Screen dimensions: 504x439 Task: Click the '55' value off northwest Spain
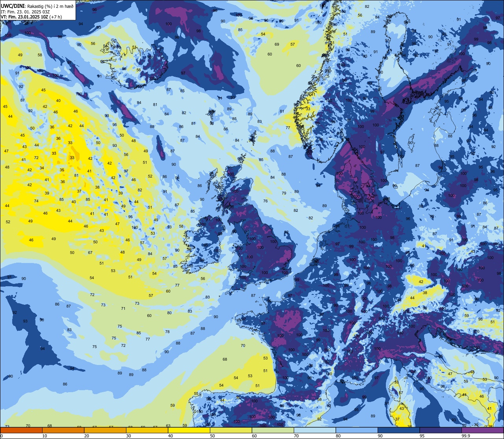click(196, 394)
